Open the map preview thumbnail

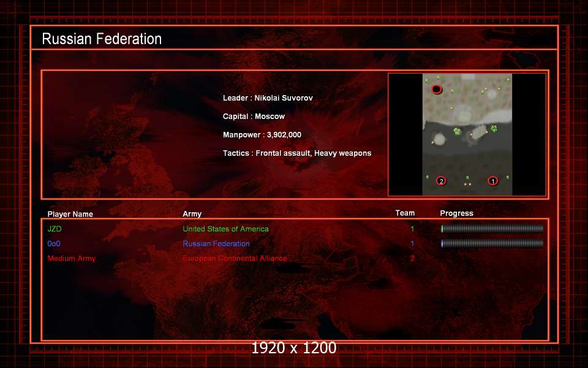click(467, 134)
